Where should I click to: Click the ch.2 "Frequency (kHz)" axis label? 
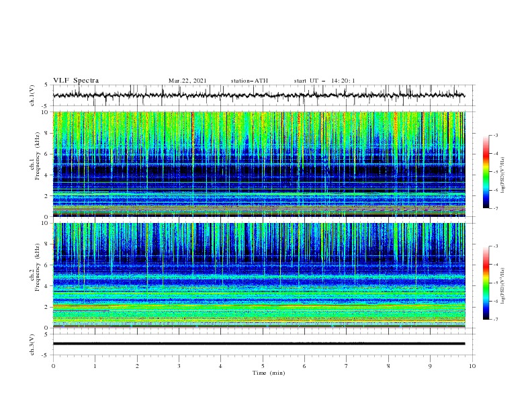coord(38,267)
